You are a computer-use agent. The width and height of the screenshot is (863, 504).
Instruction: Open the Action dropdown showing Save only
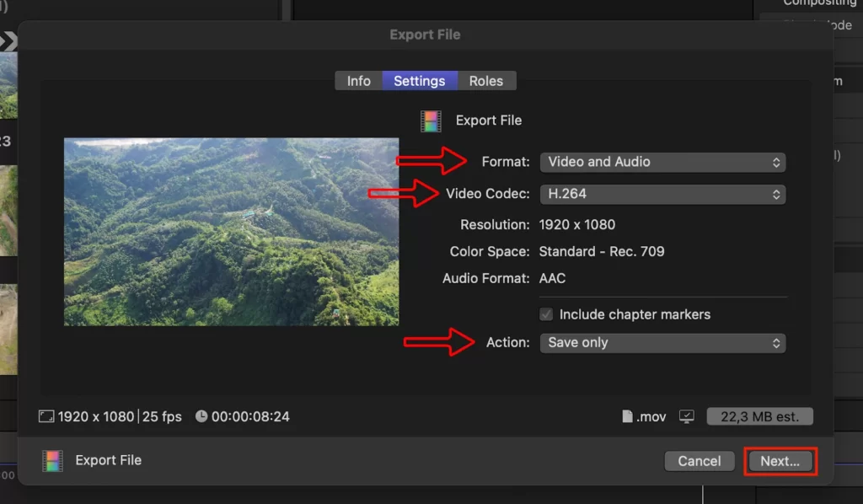(662, 343)
